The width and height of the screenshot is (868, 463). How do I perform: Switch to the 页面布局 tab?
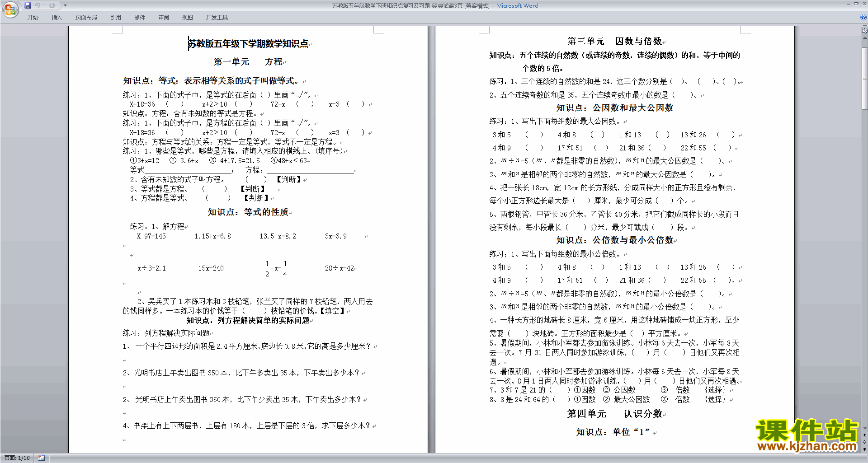pos(86,17)
